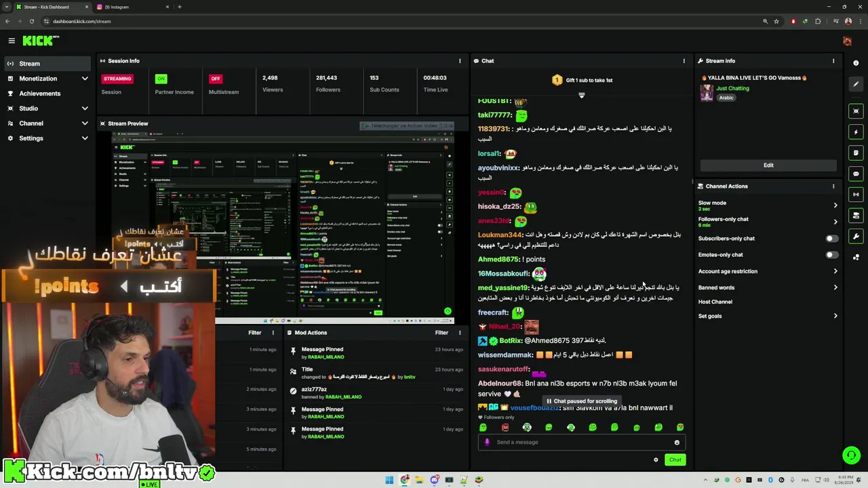Open Stream info panel three-dot menu
Viewport: 868px width, 488px height.
pyautogui.click(x=833, y=61)
